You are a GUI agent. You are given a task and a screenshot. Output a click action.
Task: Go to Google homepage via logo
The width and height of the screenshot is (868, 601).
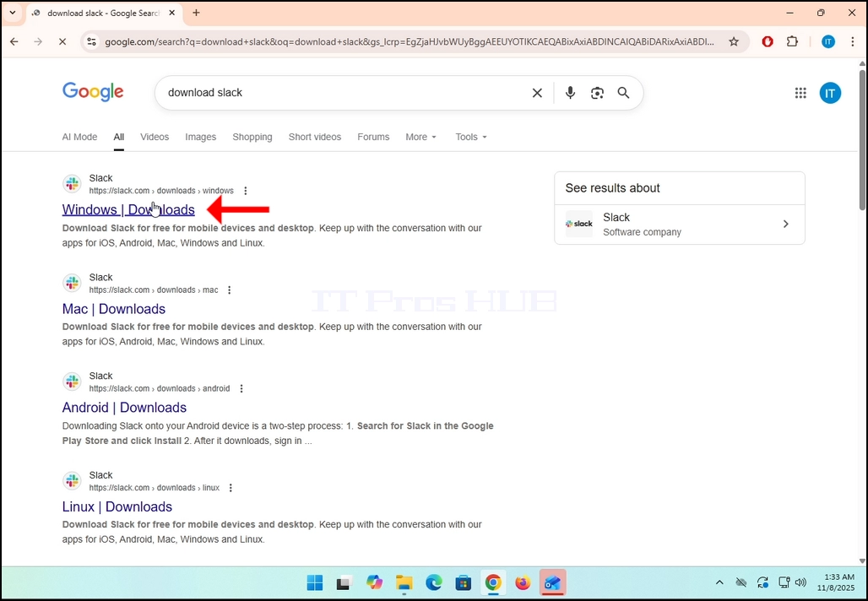[93, 92]
